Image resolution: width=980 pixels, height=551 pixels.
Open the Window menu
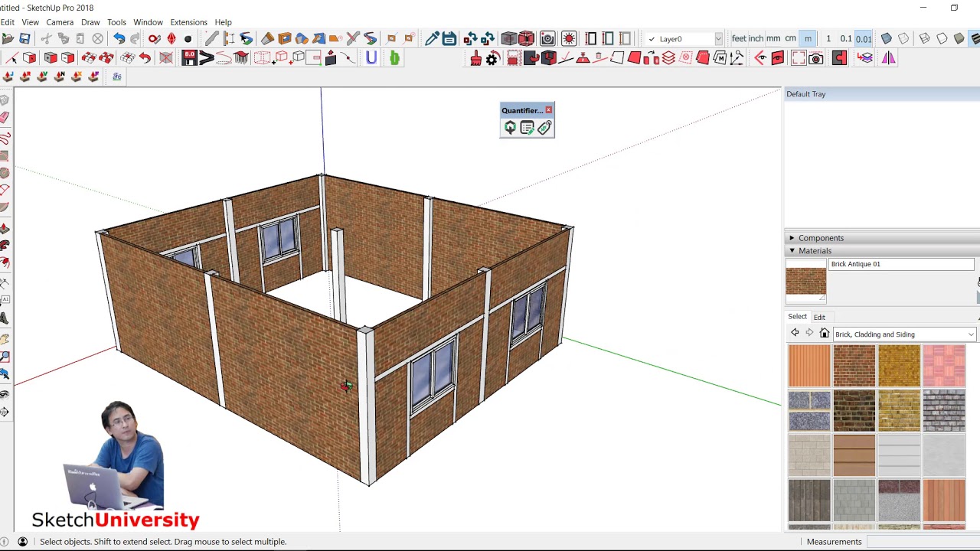(148, 22)
